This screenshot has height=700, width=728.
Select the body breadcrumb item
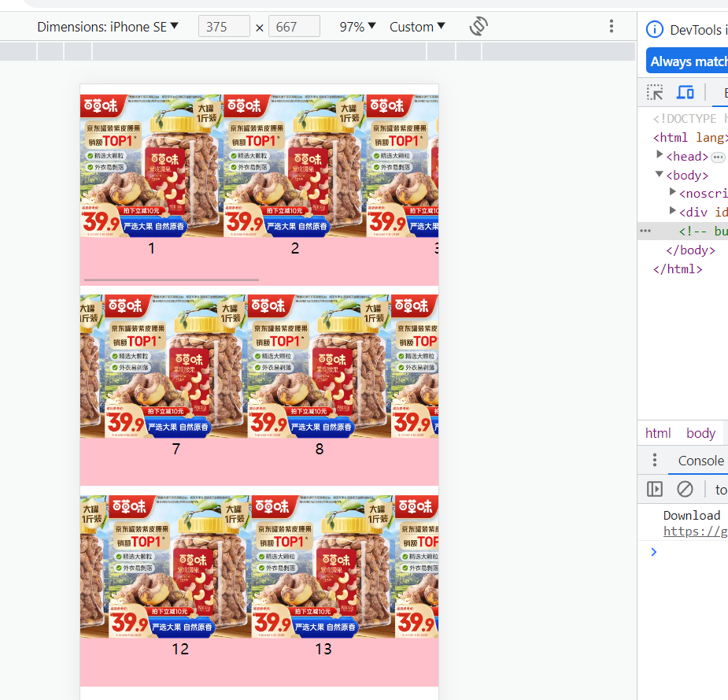coord(700,433)
